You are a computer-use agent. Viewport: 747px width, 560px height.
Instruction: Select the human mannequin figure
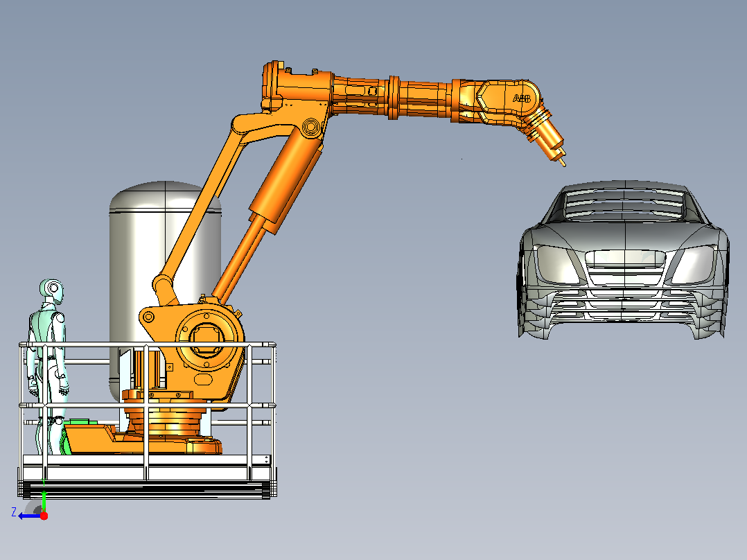48,367
